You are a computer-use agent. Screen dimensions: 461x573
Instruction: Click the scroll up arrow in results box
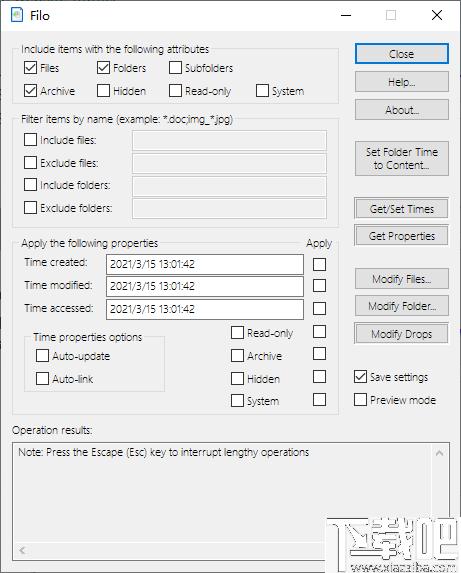pos(439,453)
